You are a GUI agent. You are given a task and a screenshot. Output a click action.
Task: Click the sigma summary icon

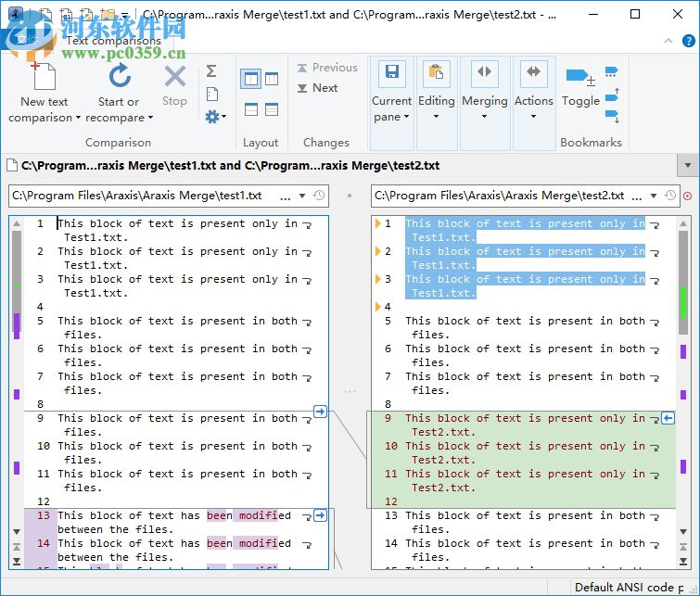211,71
